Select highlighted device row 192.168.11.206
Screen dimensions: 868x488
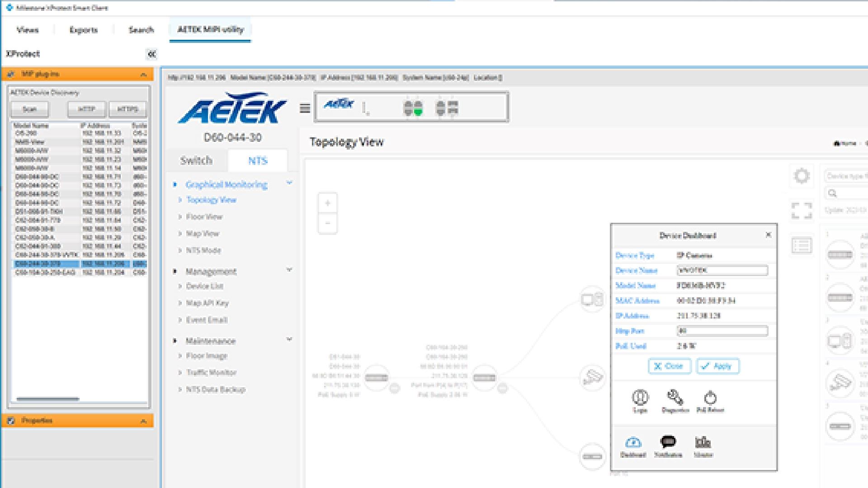click(80, 263)
